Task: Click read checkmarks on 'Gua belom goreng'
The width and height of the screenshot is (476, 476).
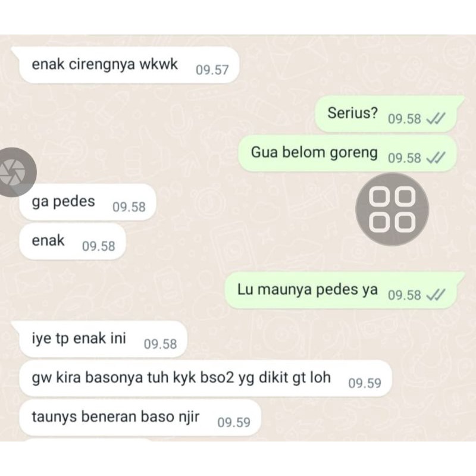Action: click(x=436, y=158)
